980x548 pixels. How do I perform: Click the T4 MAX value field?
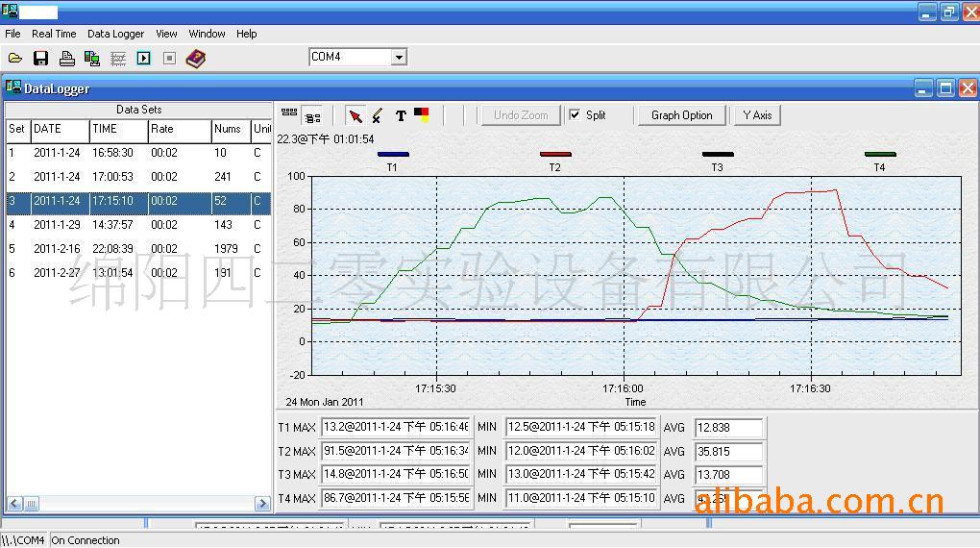pos(396,499)
